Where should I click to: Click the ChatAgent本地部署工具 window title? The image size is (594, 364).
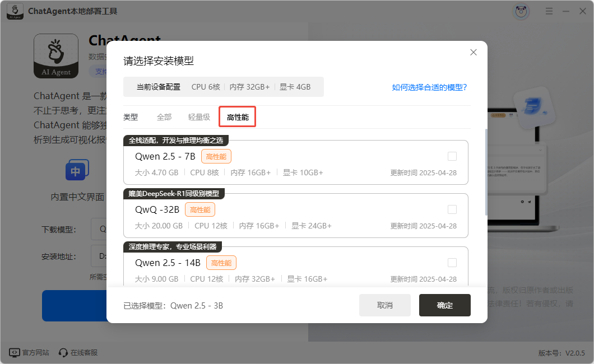tap(73, 11)
